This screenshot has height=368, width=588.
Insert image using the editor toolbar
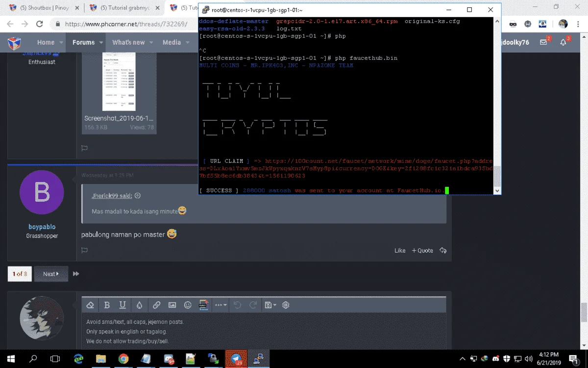pos(172,305)
